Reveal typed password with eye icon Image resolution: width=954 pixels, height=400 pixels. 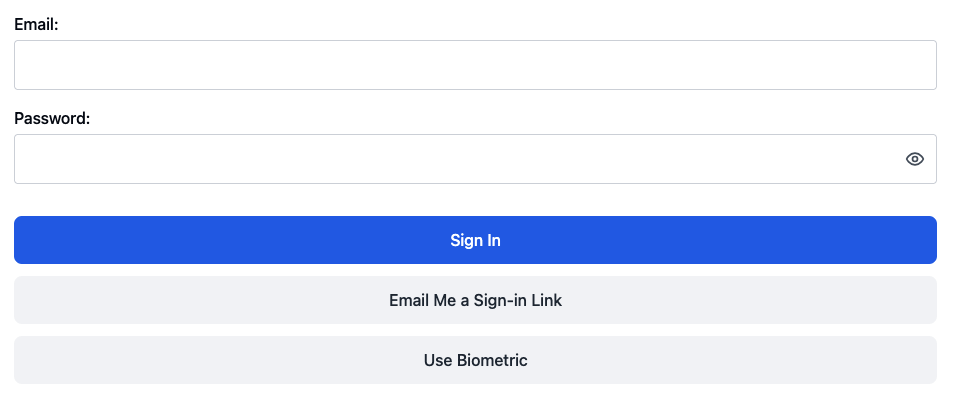[x=914, y=159]
